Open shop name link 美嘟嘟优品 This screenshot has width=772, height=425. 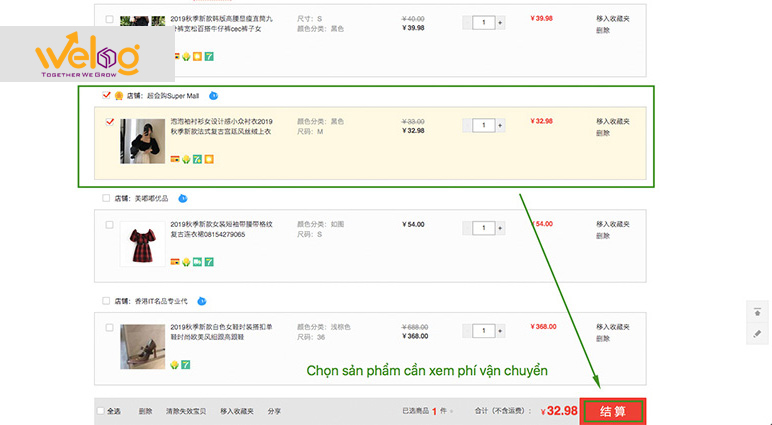tap(151, 198)
